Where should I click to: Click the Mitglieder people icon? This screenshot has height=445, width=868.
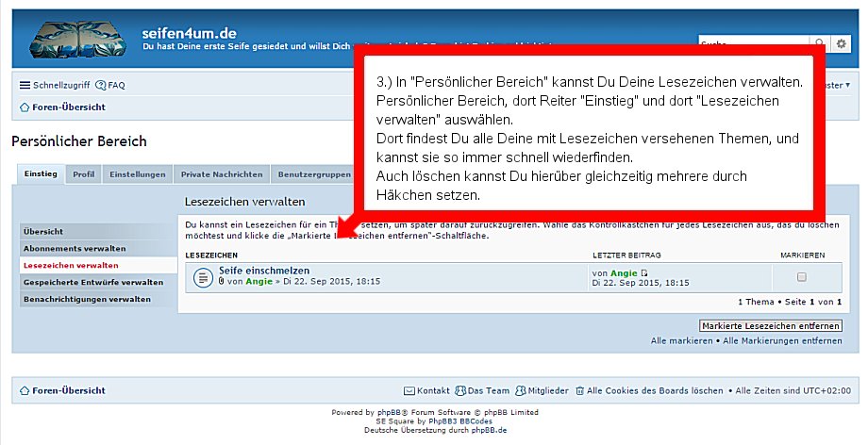pyautogui.click(x=521, y=390)
